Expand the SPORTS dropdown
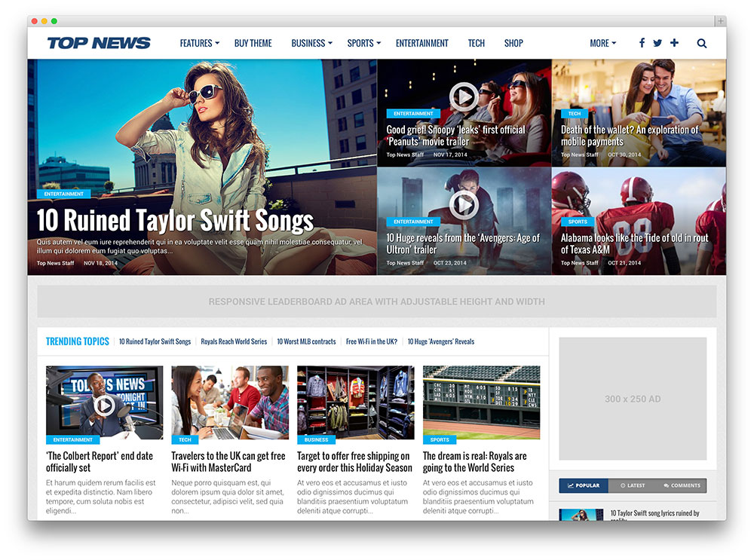 [x=363, y=43]
